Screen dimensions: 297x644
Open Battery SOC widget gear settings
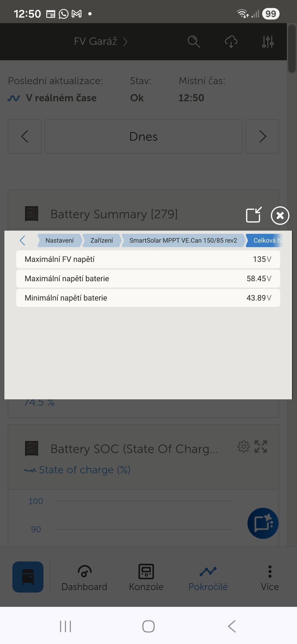pos(244,446)
